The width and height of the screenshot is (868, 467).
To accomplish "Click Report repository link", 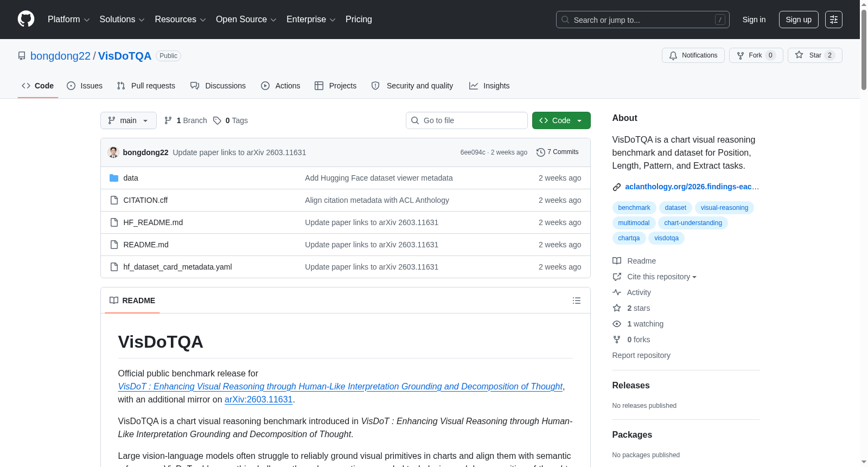I will 641,355.
